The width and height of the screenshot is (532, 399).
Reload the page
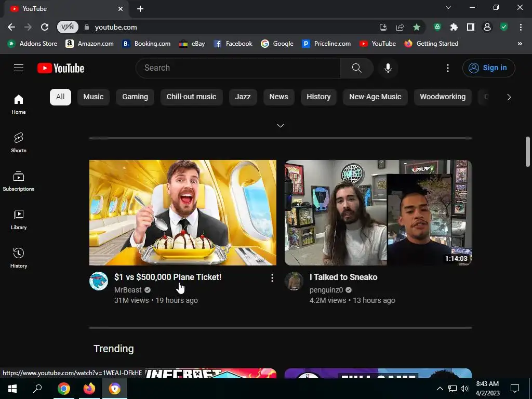(x=45, y=27)
